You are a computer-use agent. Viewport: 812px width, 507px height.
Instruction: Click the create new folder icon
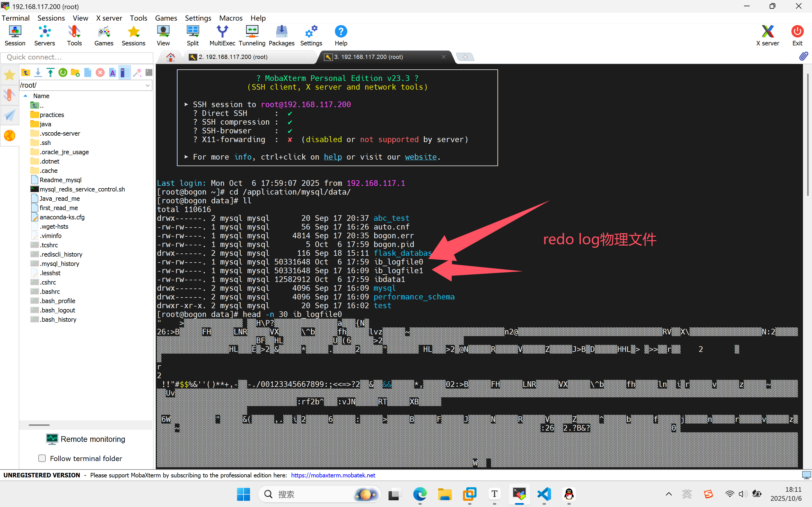pos(75,72)
